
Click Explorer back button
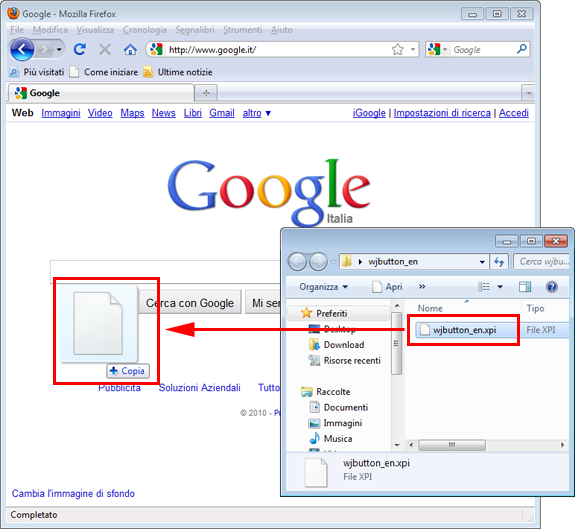pos(297,262)
